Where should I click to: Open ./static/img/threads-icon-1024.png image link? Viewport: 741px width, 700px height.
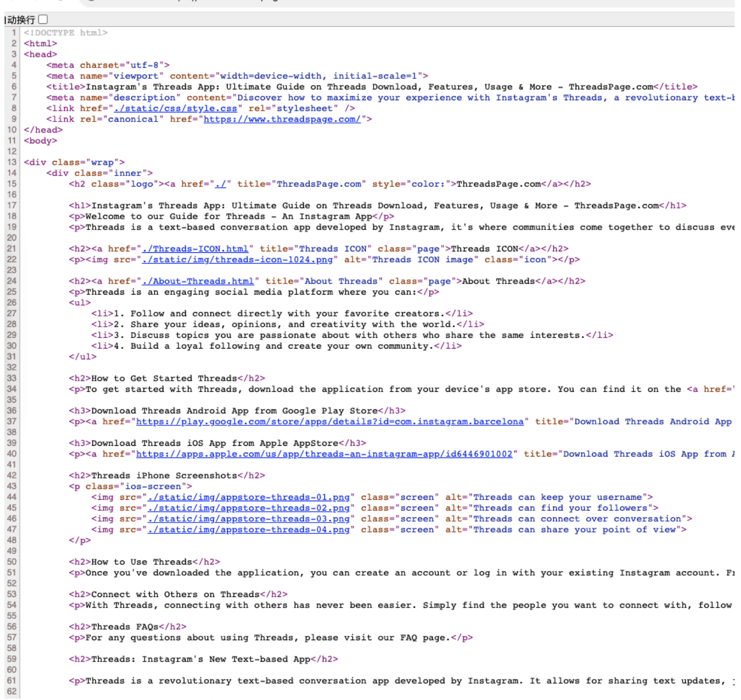coord(237,260)
